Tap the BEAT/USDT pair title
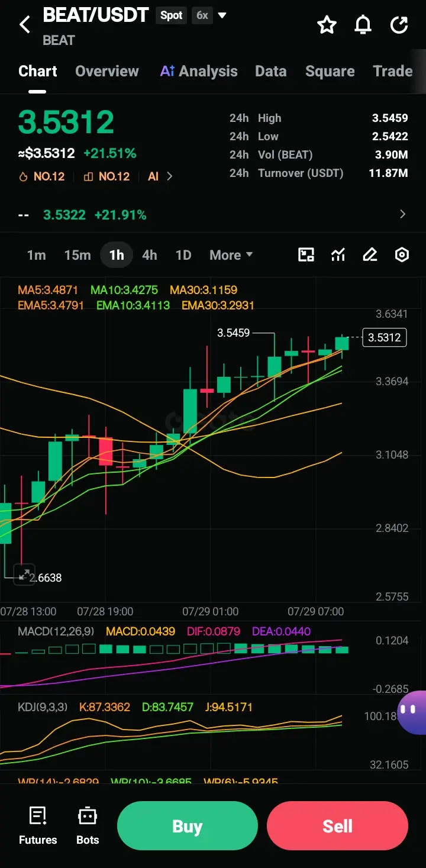 click(96, 15)
